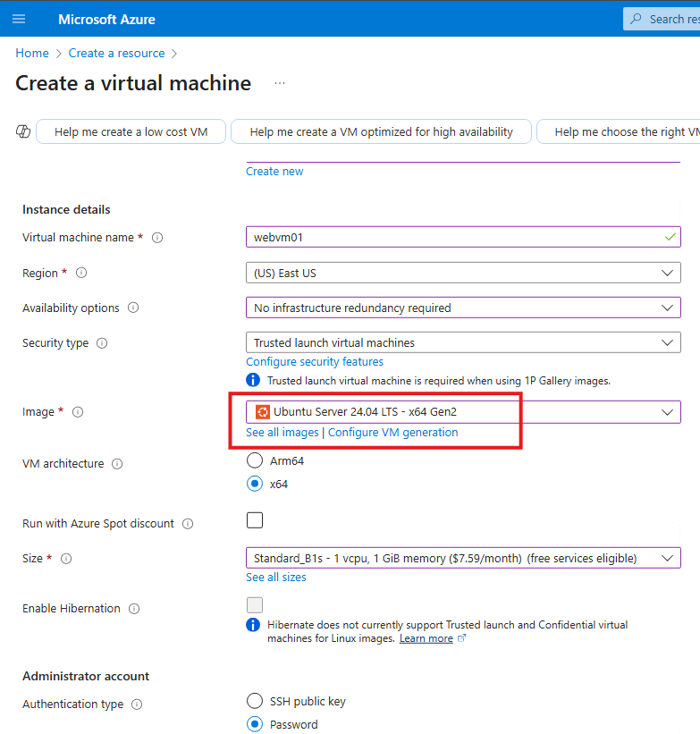Click the Size dropdown chevron arrow
Viewport: 700px width, 734px height.
(x=667, y=558)
